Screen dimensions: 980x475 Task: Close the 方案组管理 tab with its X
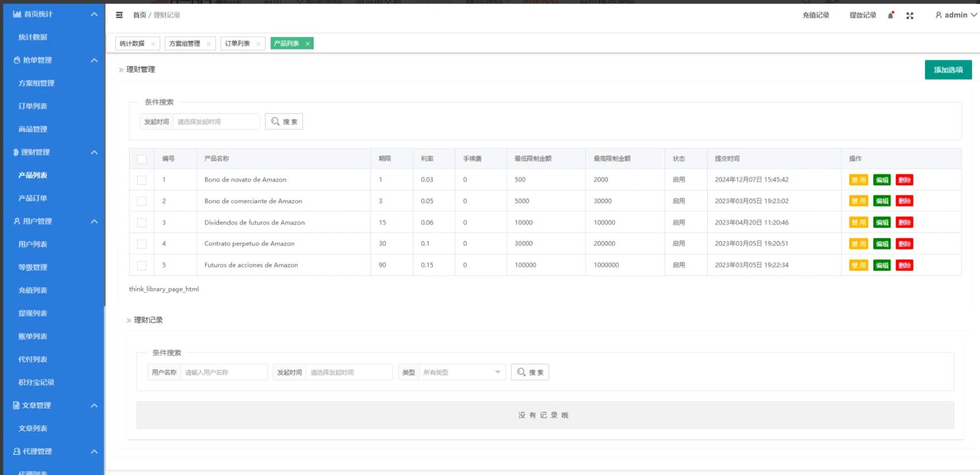(209, 44)
